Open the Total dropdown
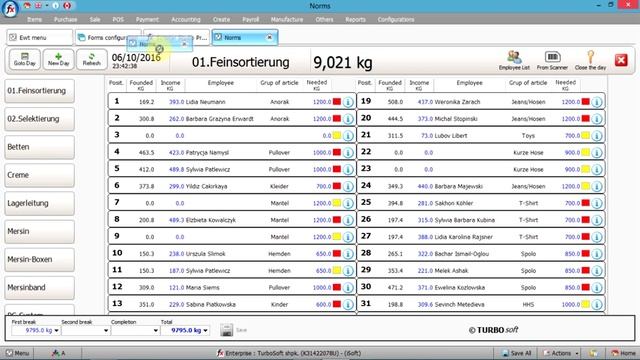 [x=205, y=330]
